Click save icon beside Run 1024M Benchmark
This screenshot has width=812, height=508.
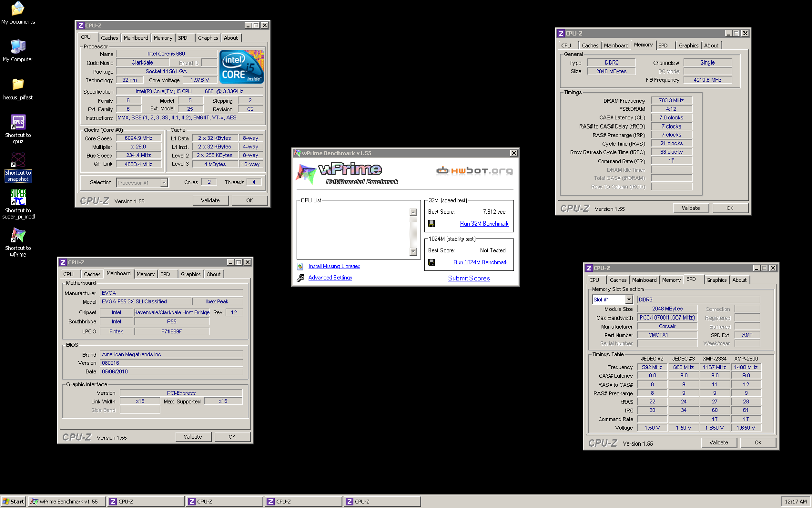[x=431, y=262]
